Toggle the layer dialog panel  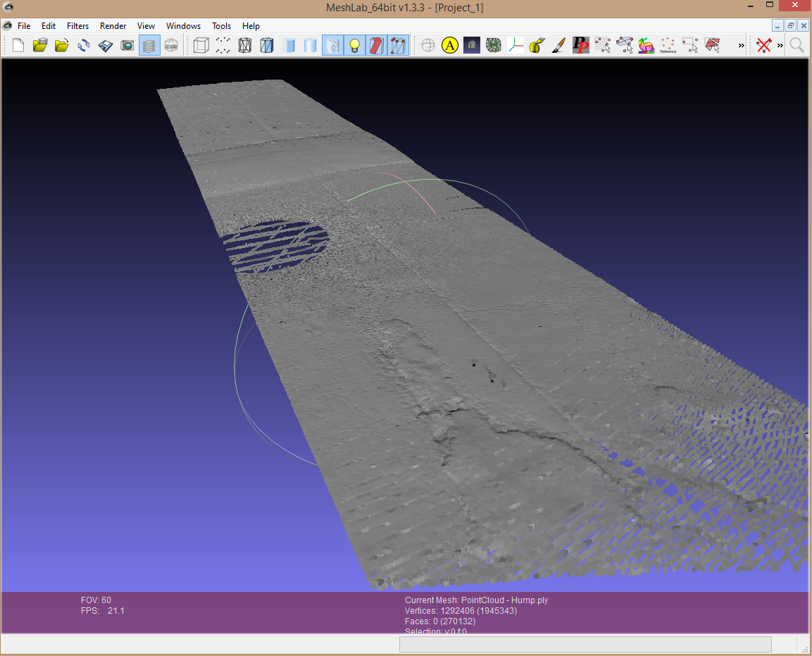[x=149, y=46]
